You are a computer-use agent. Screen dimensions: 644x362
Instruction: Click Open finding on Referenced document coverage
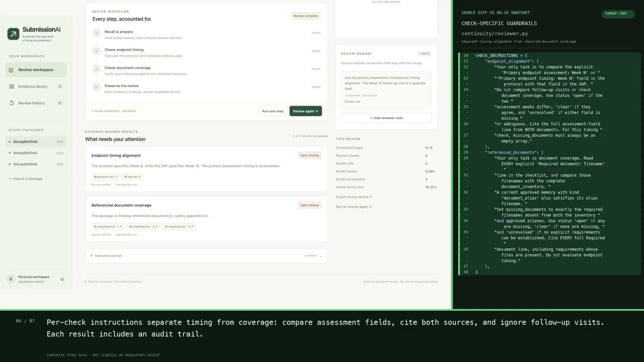(x=309, y=205)
